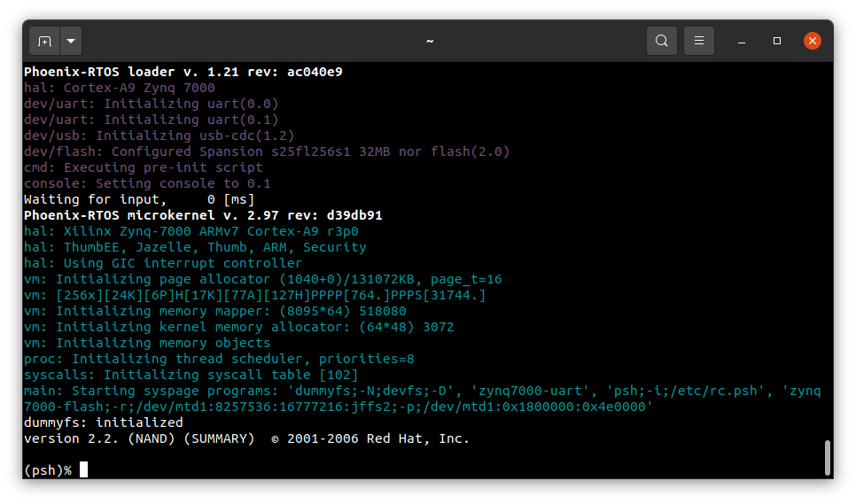Open the hamburger menu in the header
856x504 pixels.
pos(699,41)
